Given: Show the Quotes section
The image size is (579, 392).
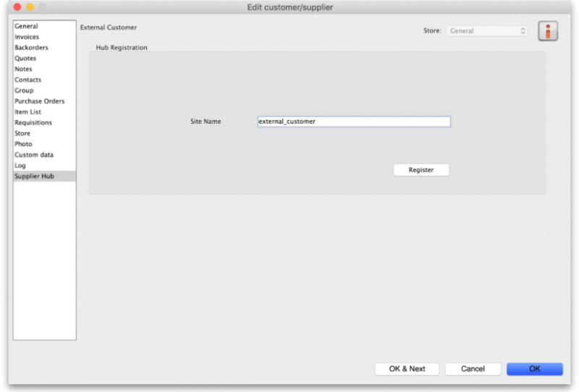Looking at the screenshot, I should pyautogui.click(x=25, y=59).
